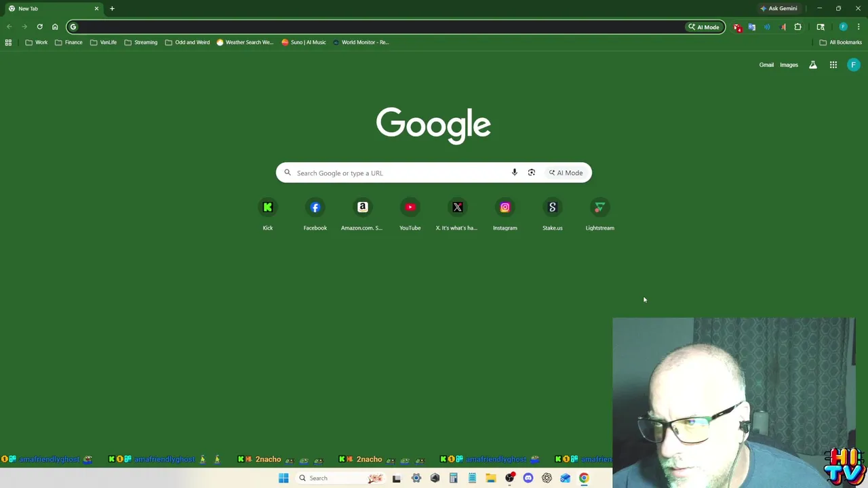Open the X shortcut tile
The image size is (868, 488).
pos(457,215)
